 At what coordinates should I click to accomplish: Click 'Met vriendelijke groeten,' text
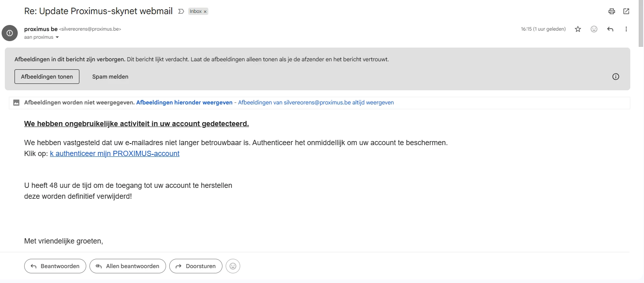(64, 241)
